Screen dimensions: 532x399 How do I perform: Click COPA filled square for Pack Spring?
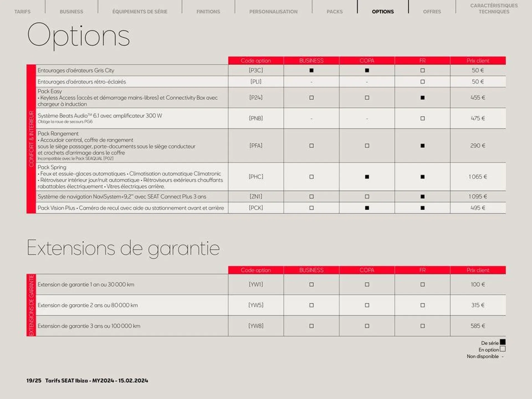coord(367,177)
